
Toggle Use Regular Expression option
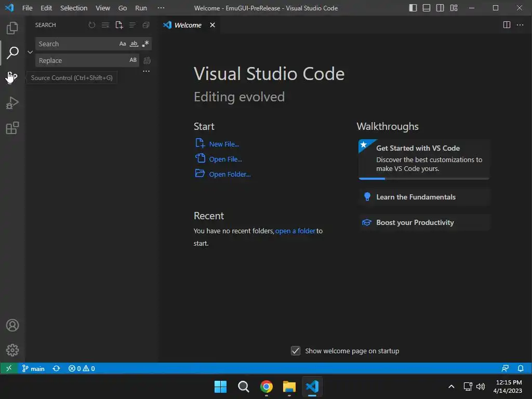pos(145,44)
